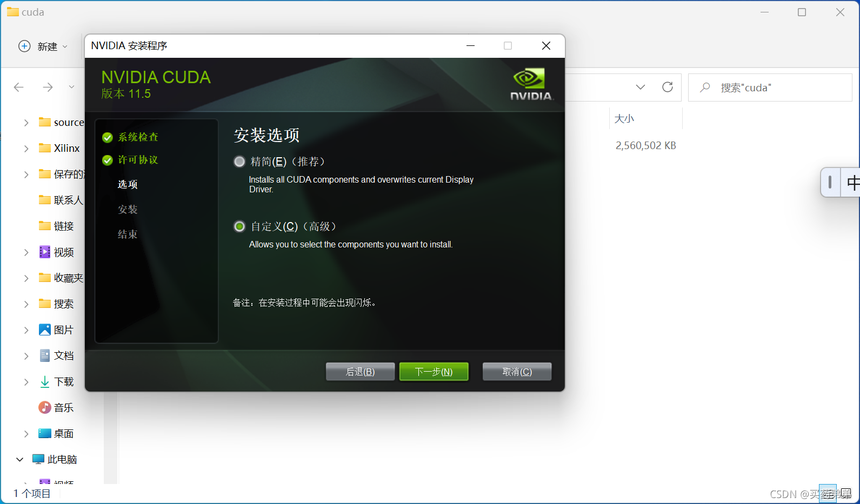Click the search box for cuda

(770, 88)
